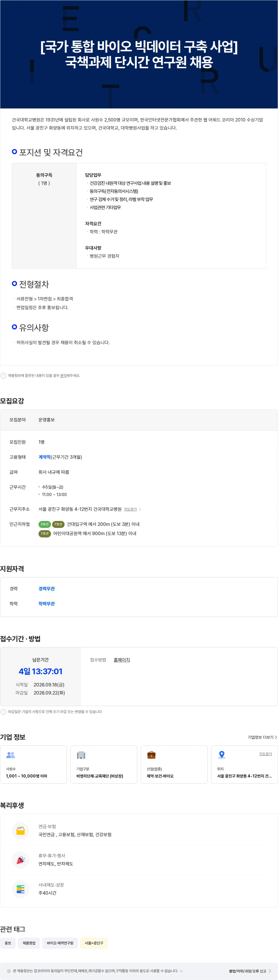The image size is (278, 980).
Task: Click the 사원수 1,001 ~ 10,000명 이하 card
Action: (x=34, y=764)
